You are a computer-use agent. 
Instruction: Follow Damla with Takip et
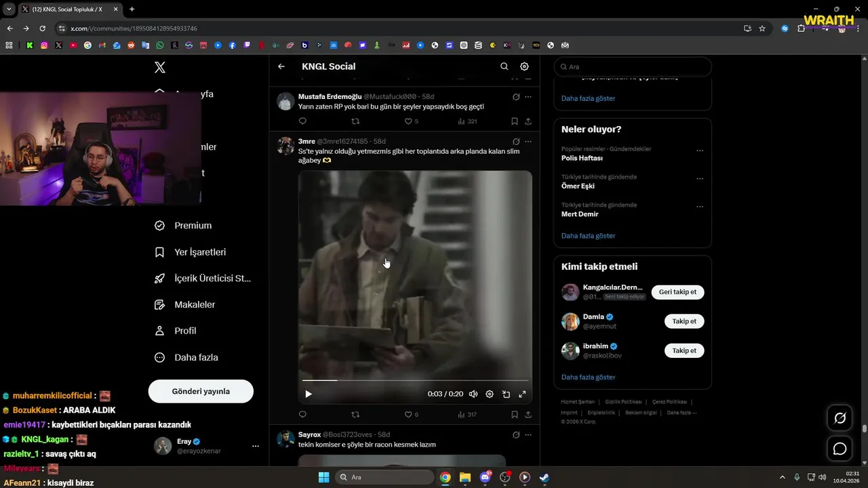pos(684,321)
